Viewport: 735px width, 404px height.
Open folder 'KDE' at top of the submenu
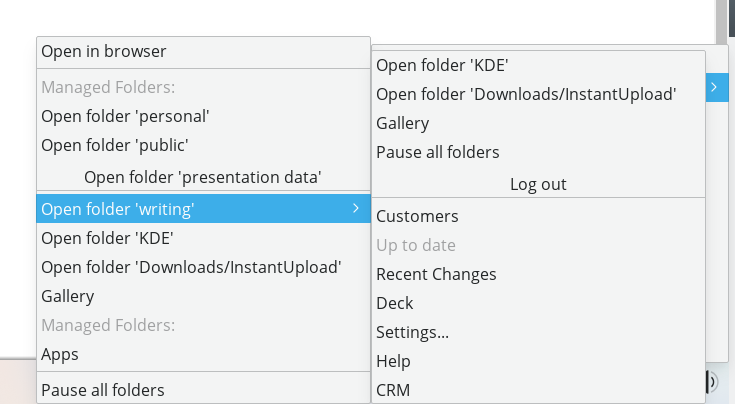[443, 66]
